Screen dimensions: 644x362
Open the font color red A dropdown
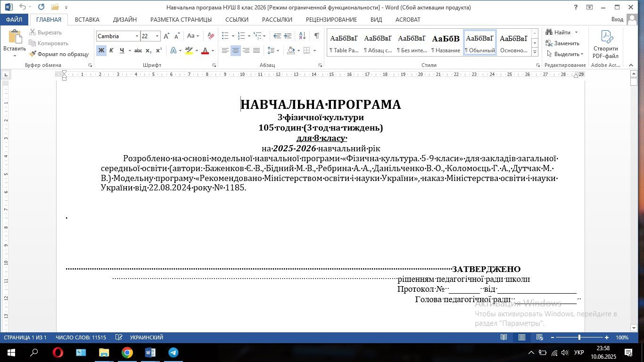[x=213, y=50]
